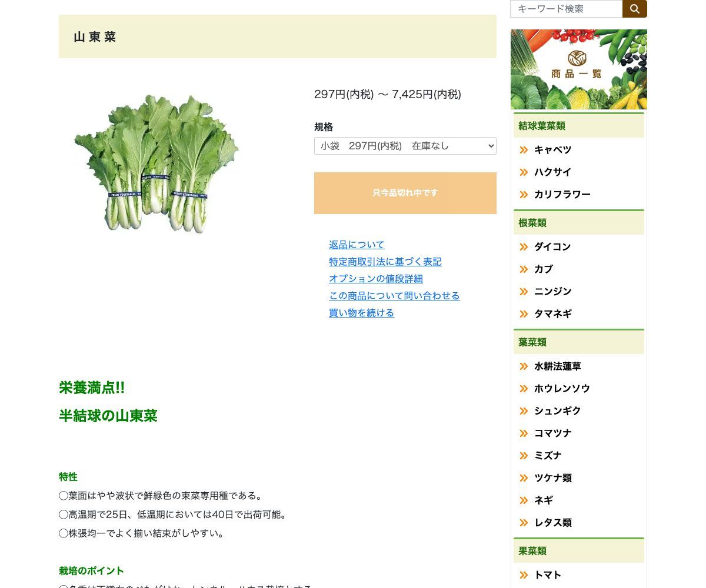Image resolution: width=706 pixels, height=588 pixels.
Task: Click the 特定商取引法に基づく表記 link
Action: click(x=385, y=262)
